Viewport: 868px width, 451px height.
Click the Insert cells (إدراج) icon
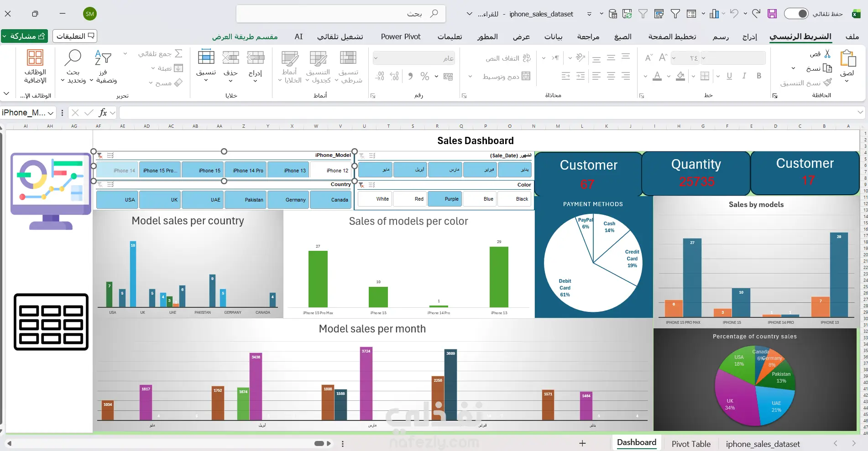tap(256, 58)
